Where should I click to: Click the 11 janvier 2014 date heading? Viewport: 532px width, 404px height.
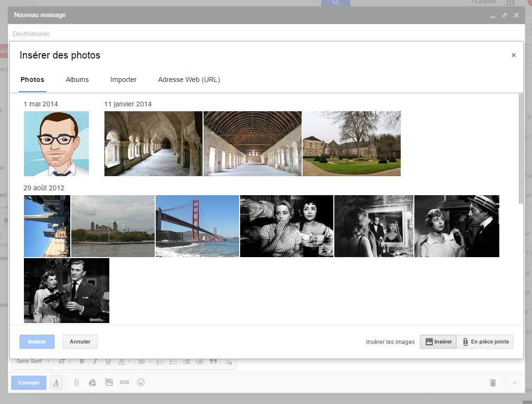(x=128, y=104)
